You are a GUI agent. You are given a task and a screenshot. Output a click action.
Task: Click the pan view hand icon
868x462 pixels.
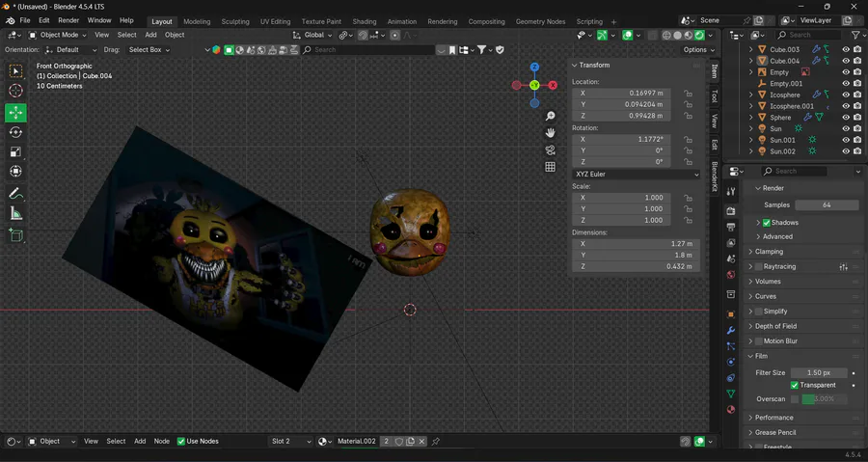pos(551,133)
